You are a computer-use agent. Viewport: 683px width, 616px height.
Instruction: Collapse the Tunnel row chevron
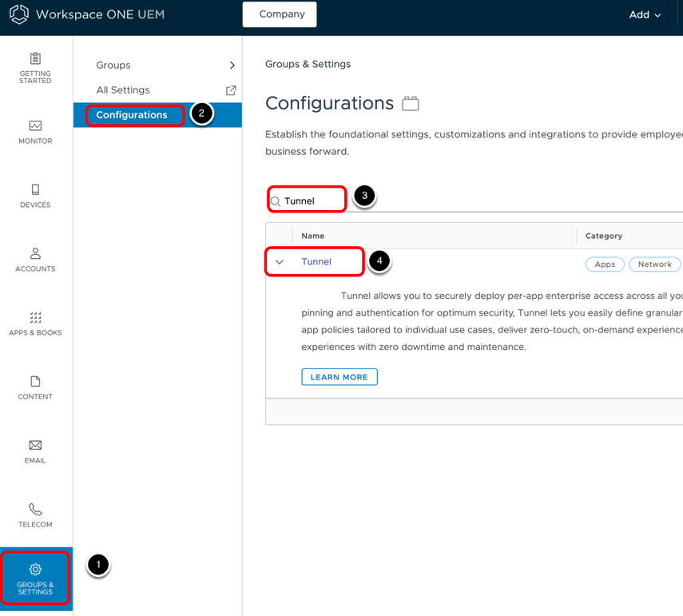pyautogui.click(x=280, y=262)
